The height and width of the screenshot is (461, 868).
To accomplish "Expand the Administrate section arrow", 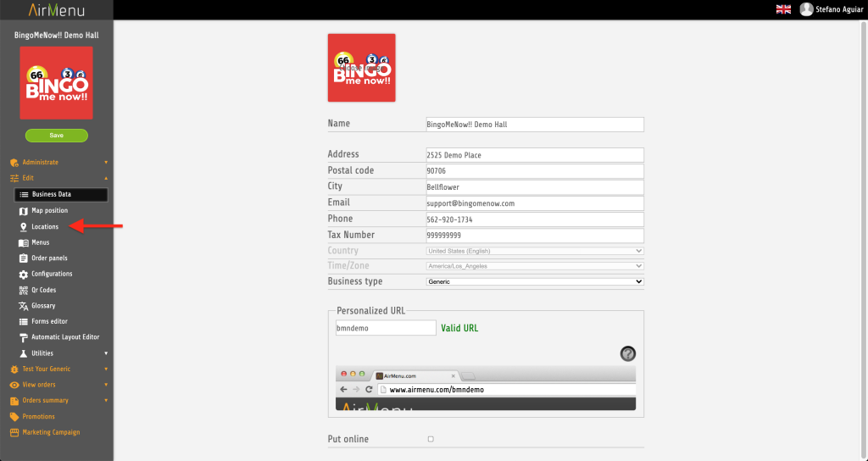I will point(106,163).
